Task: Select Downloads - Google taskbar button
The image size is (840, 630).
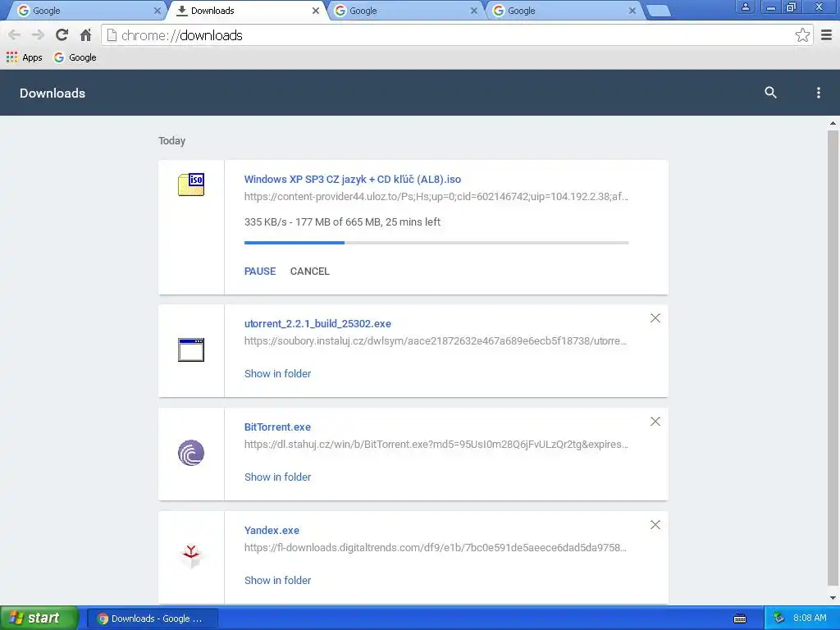Action: (152, 619)
